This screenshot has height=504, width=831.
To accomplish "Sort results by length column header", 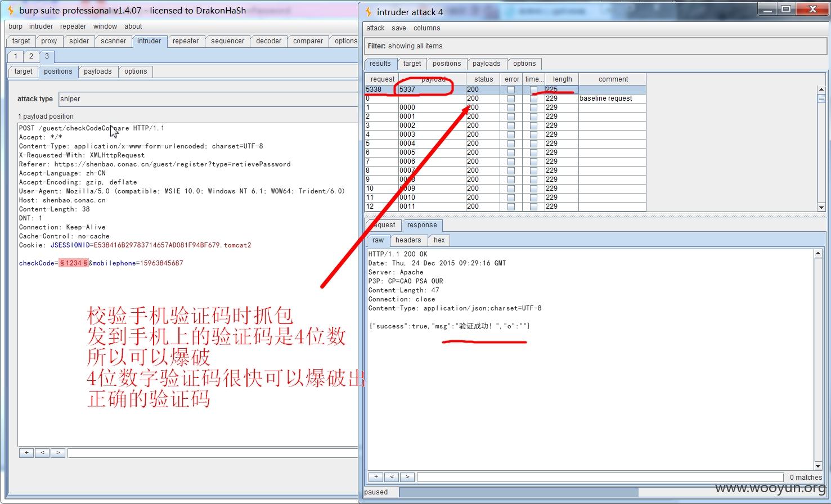I will click(x=562, y=79).
